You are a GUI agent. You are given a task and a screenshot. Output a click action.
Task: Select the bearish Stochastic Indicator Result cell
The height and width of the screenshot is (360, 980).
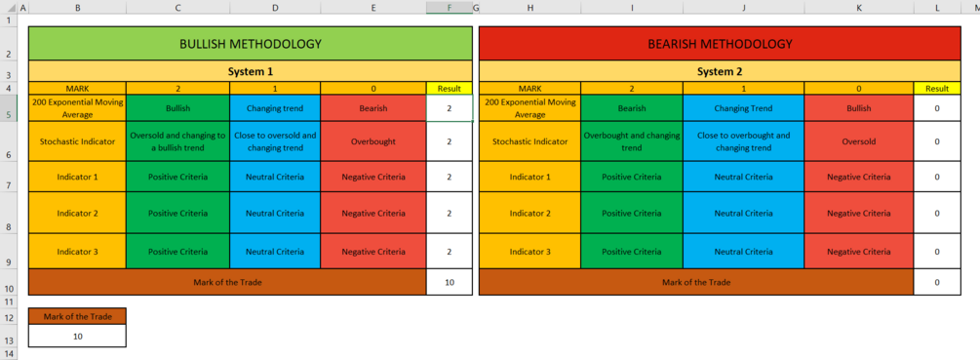937,141
